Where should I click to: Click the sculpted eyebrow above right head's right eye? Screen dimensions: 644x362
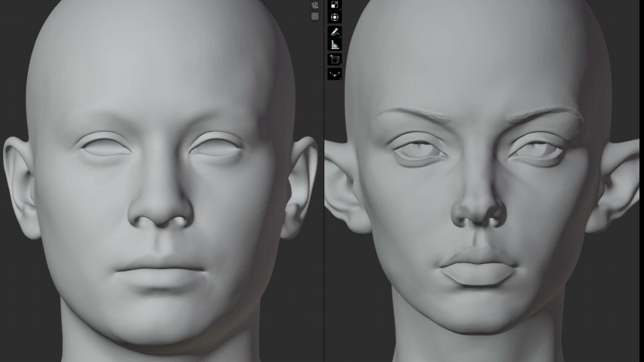[544, 114]
